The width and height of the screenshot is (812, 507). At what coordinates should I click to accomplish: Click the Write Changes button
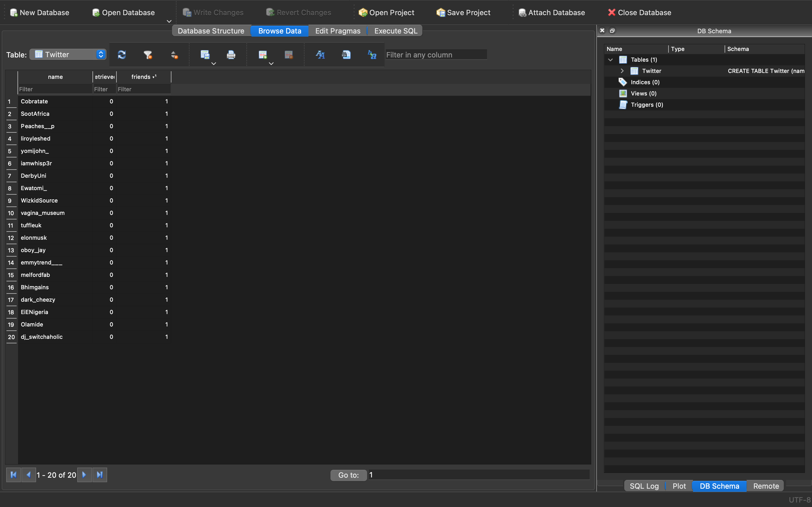tap(213, 12)
